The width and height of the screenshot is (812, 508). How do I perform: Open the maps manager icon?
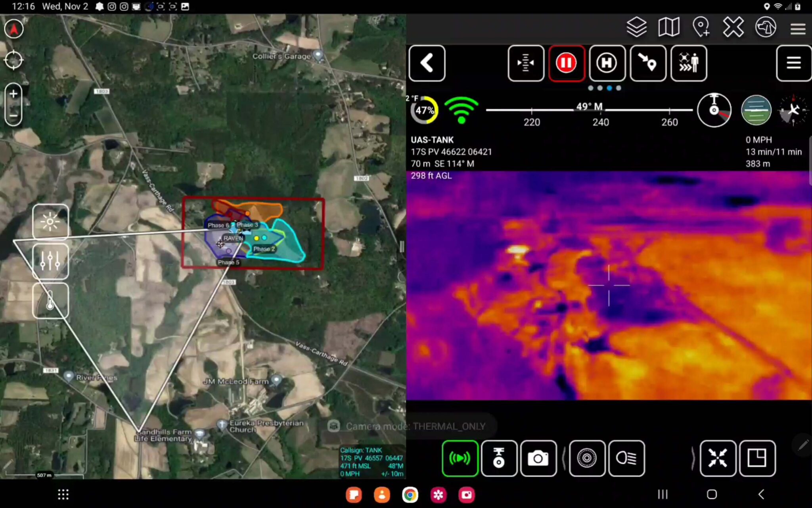(x=669, y=27)
